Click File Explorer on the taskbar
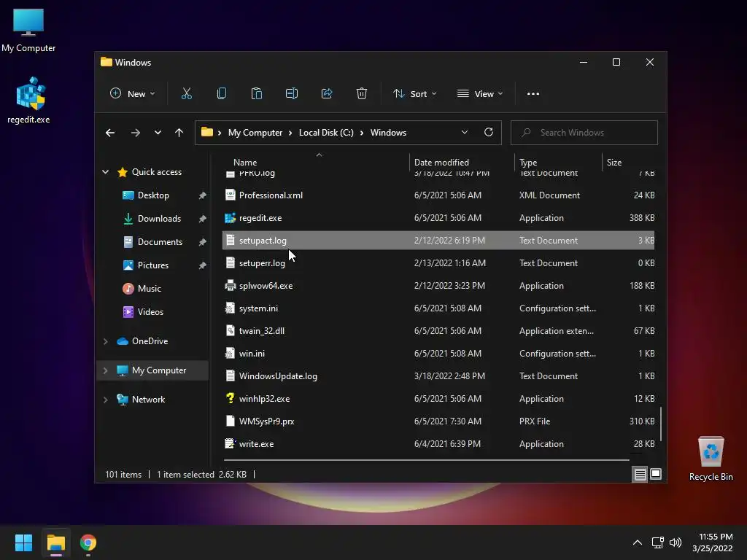This screenshot has width=747, height=560. pyautogui.click(x=56, y=542)
